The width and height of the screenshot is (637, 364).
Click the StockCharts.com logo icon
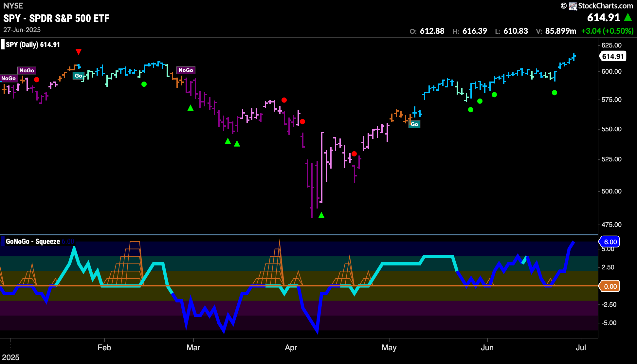click(x=573, y=6)
